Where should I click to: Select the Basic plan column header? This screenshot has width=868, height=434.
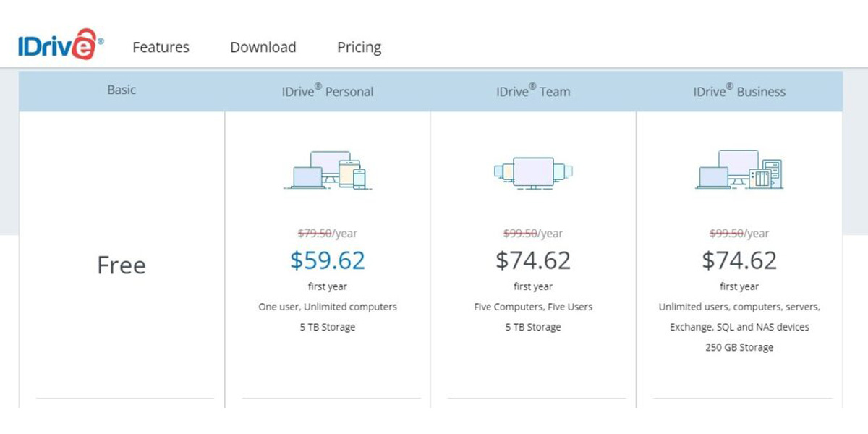(x=122, y=90)
